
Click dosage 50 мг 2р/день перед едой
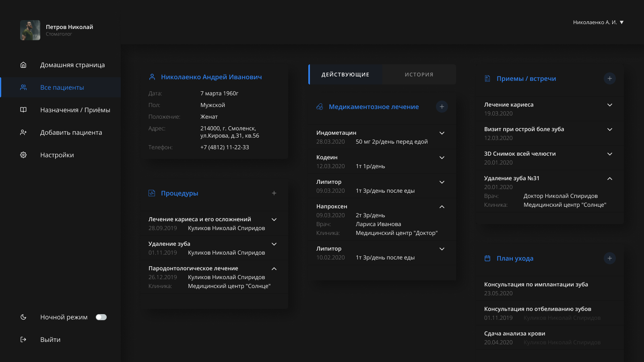coord(392,142)
